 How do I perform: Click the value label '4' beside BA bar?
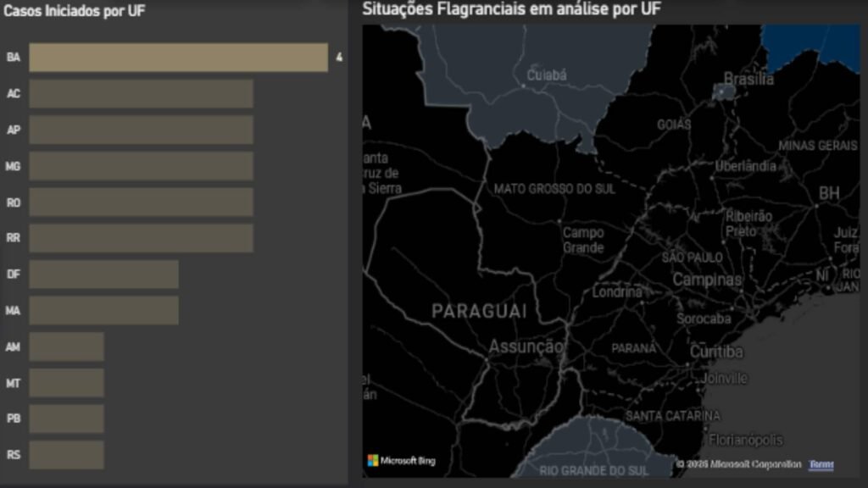click(x=339, y=57)
